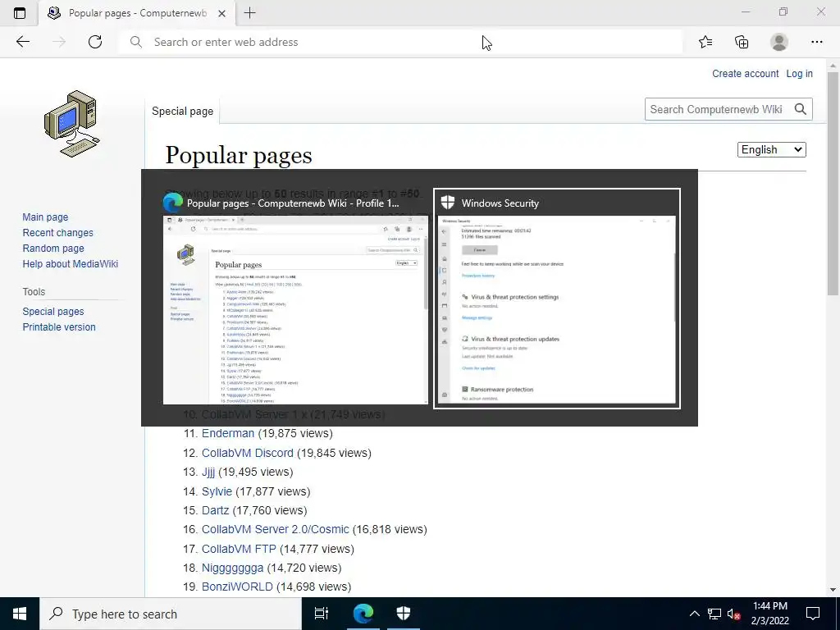Open the Special pages tools link
The height and width of the screenshot is (630, 840).
point(53,311)
